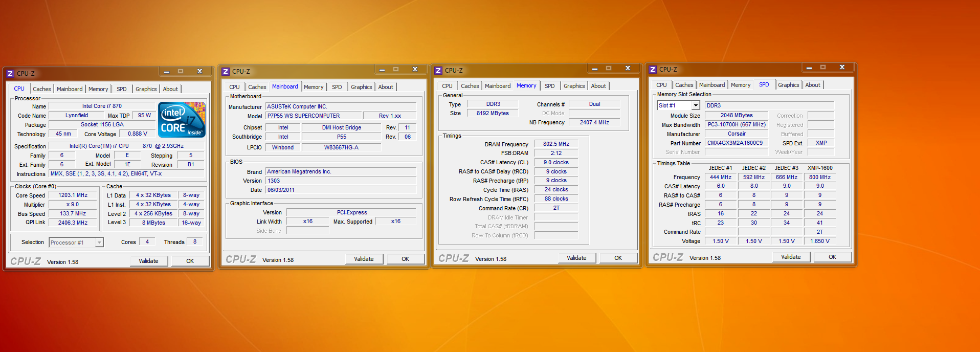Click the processor name field Intel Core i7 870

[x=102, y=106]
